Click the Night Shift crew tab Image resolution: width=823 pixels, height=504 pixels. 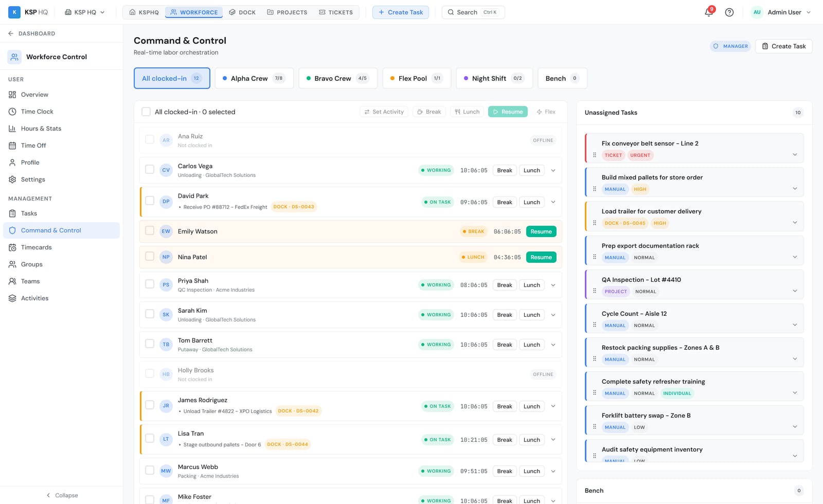pyautogui.click(x=494, y=78)
